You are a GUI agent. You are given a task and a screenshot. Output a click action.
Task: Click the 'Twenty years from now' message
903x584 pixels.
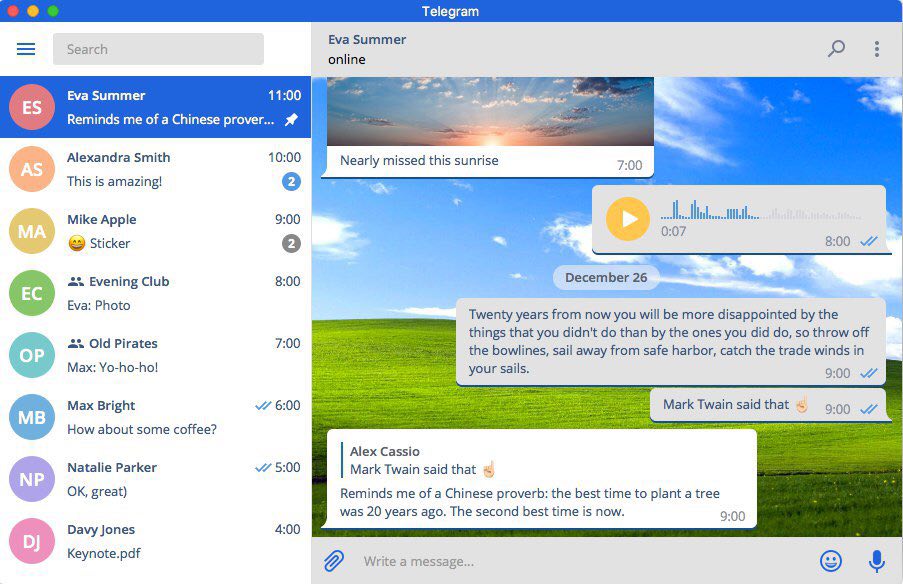[x=671, y=341]
